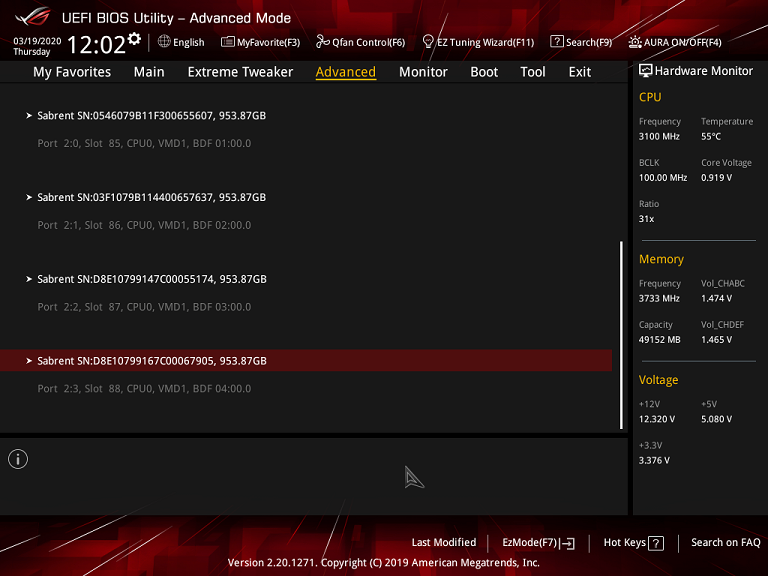The width and height of the screenshot is (768, 576).
Task: Select highlighted Sabrent drive SN:D8E10799167C00067905
Action: pos(151,361)
